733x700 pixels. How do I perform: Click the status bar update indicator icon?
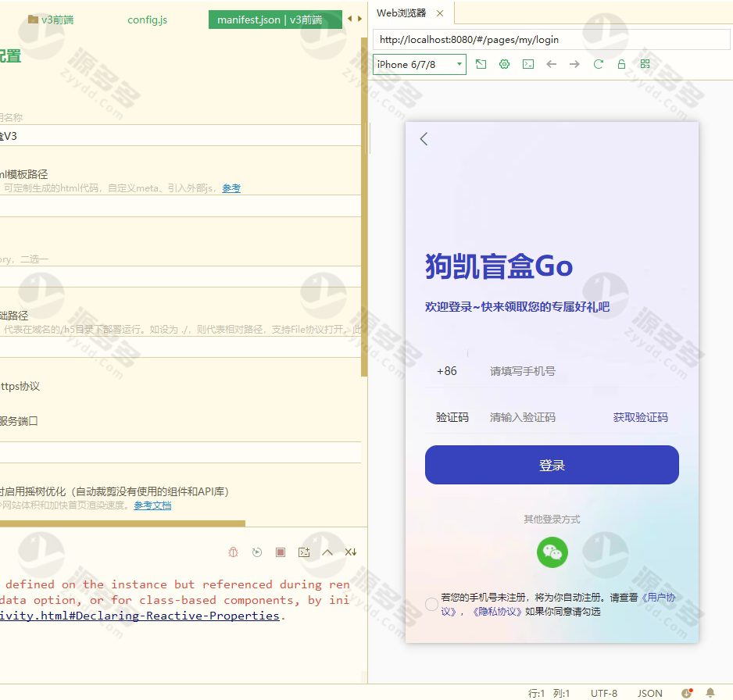coord(687,692)
